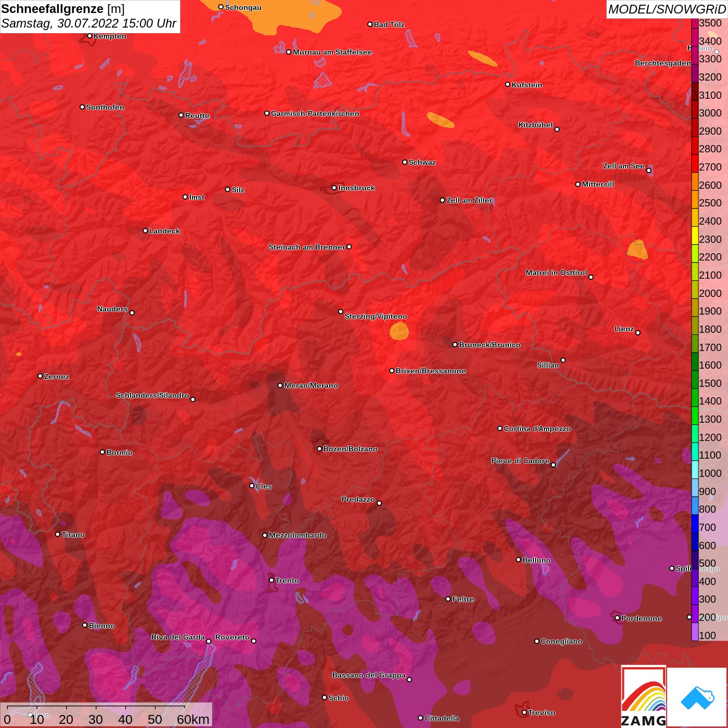
Task: Click the Riva del Garda label
Action: coord(178,637)
